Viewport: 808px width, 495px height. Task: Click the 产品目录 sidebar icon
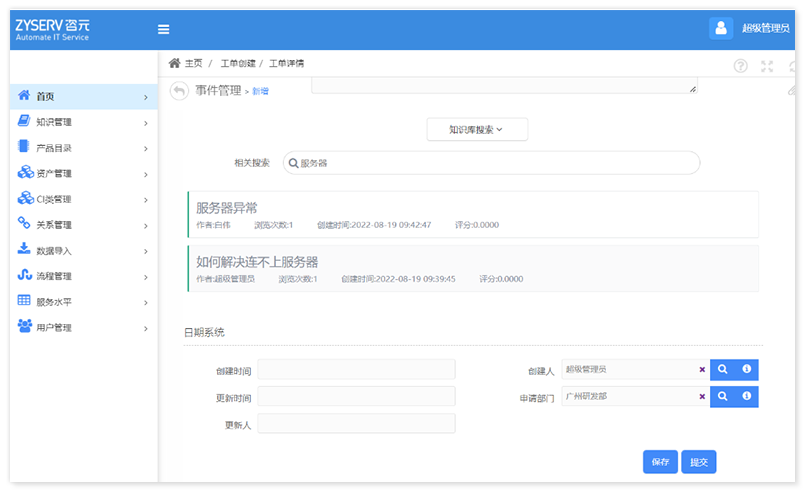[x=23, y=146]
